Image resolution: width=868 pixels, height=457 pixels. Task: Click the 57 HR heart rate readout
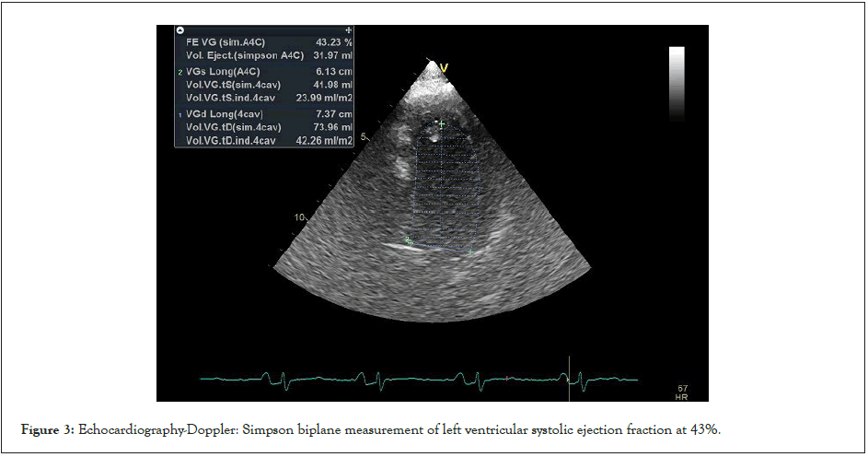[x=681, y=393]
